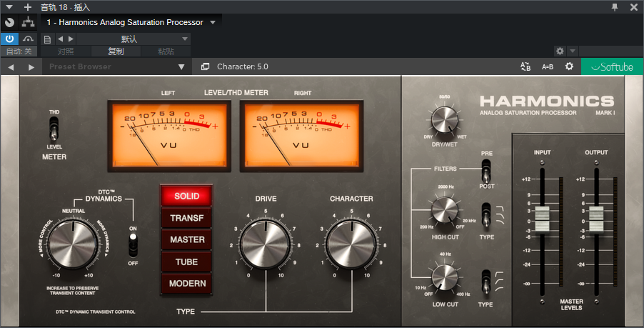Toggle the THD/LEVEL meter switch
The height and width of the screenshot is (328, 644).
pyautogui.click(x=54, y=129)
